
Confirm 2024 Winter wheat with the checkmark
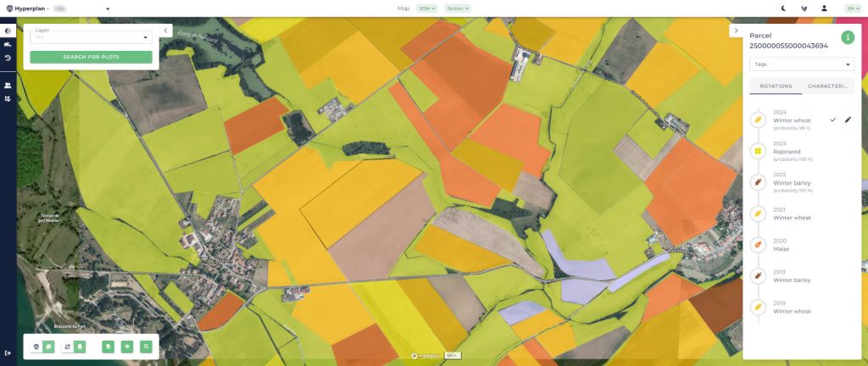click(833, 120)
